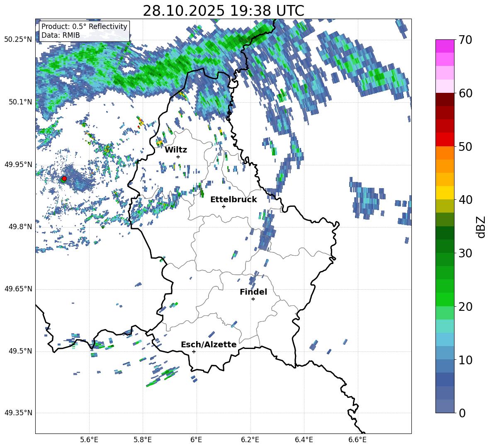Click the yellow 40-42 dBZ colorbar segment

445,193
